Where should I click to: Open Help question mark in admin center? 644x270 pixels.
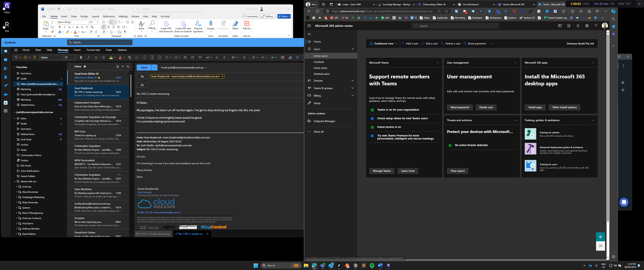click(x=596, y=25)
